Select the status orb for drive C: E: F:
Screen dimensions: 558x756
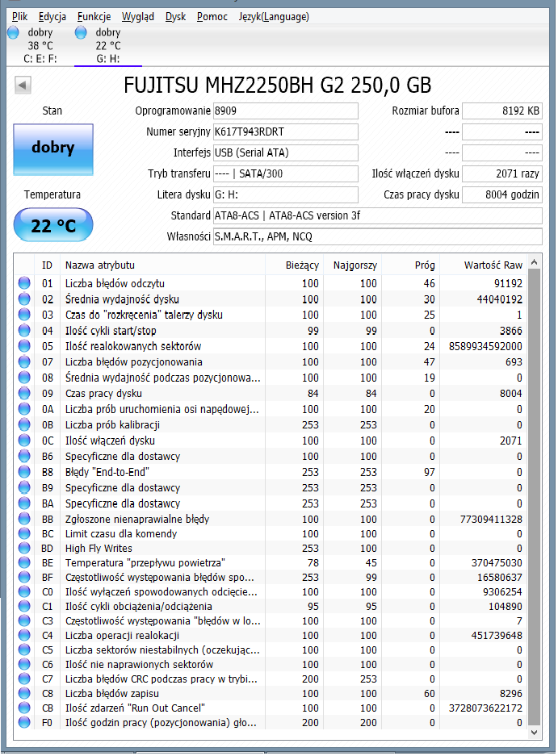(14, 33)
